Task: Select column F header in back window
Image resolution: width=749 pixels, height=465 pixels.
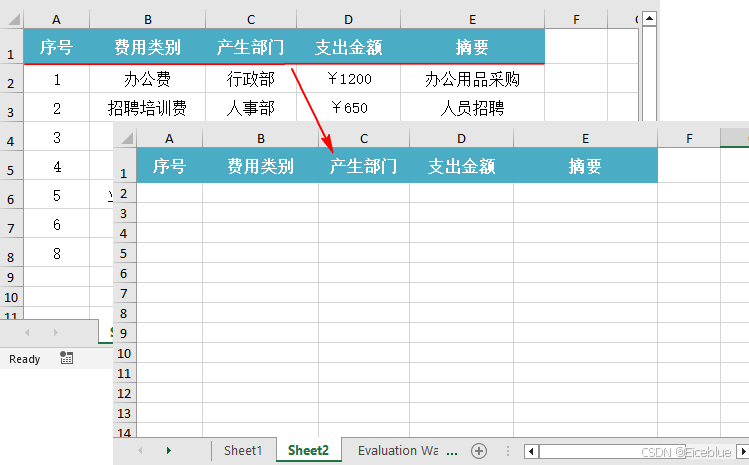Action: (x=576, y=20)
